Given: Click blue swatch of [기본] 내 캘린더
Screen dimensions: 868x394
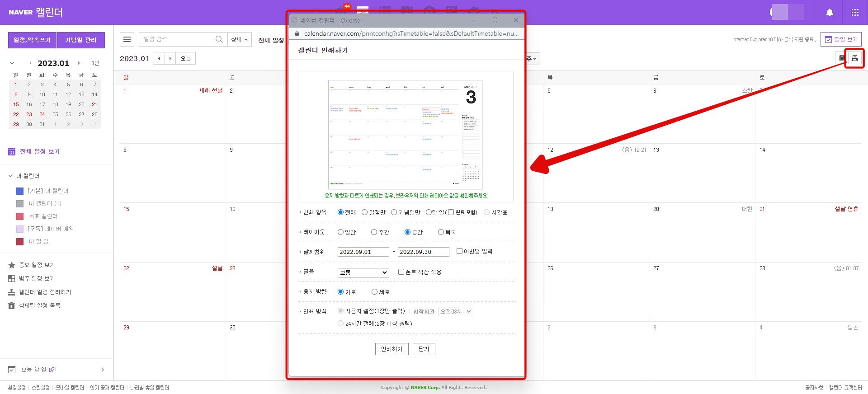Looking at the screenshot, I should 20,191.
